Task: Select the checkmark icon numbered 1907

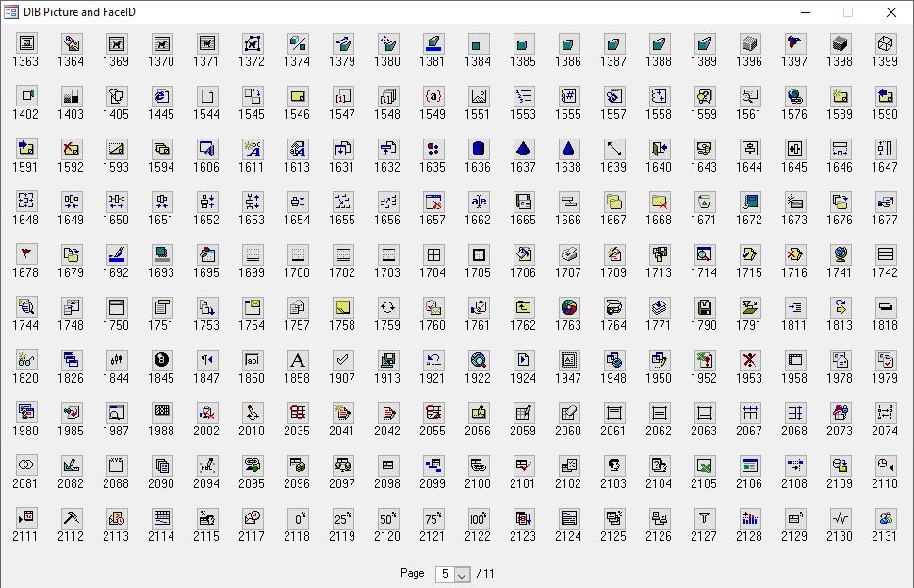Action: [342, 360]
